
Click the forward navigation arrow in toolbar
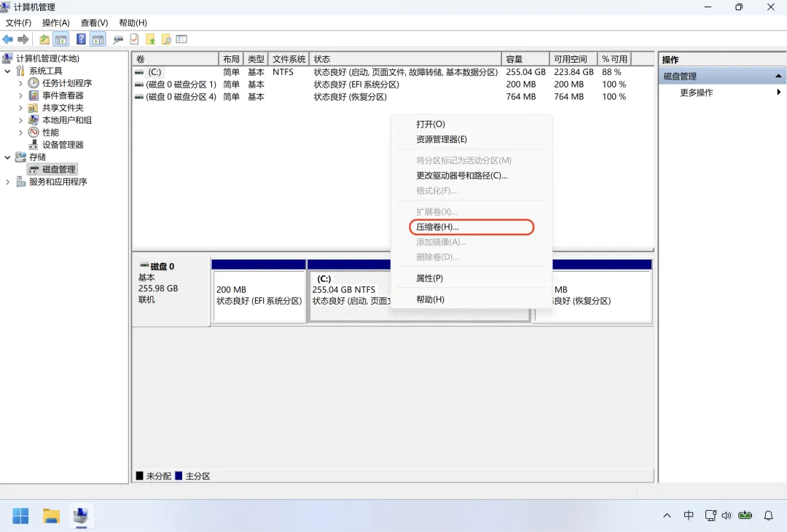click(x=21, y=39)
